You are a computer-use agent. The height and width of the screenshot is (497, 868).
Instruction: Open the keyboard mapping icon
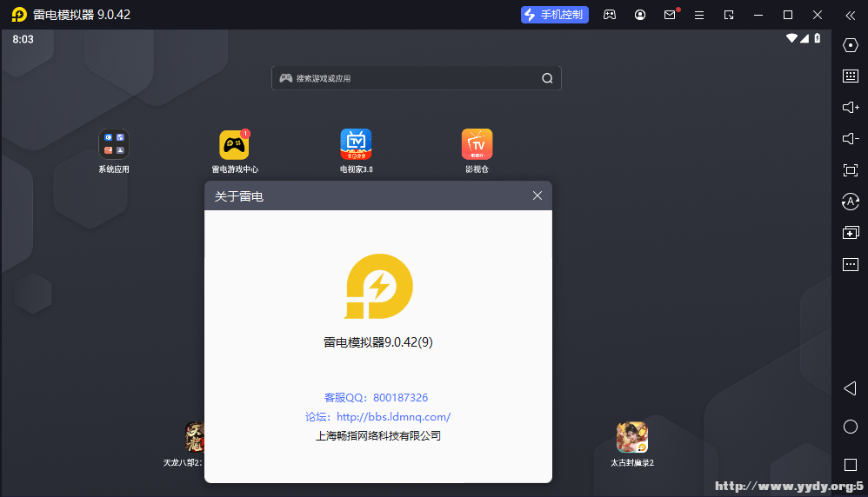click(851, 76)
